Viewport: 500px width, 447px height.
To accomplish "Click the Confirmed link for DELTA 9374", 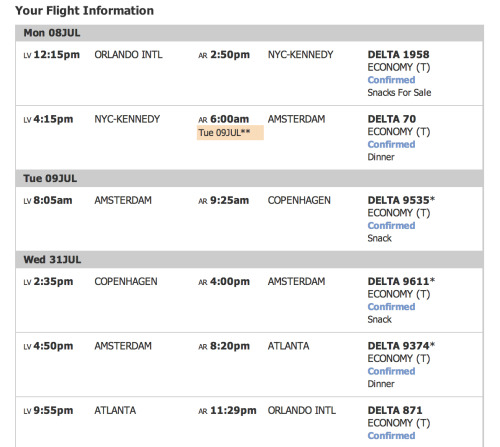I will click(x=391, y=371).
